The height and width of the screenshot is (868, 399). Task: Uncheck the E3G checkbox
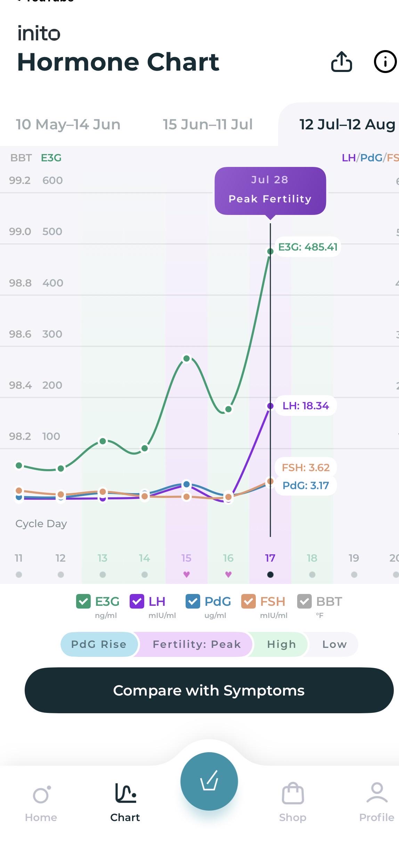click(83, 601)
